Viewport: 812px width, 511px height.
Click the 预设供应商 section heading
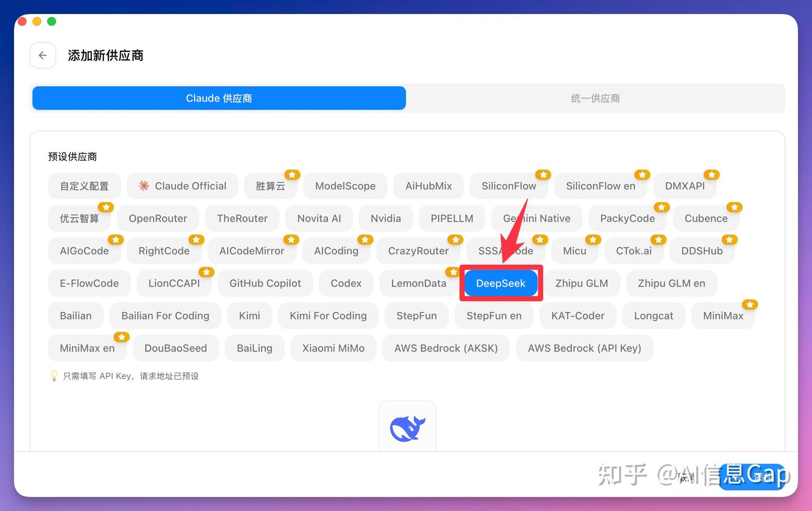[x=73, y=156]
